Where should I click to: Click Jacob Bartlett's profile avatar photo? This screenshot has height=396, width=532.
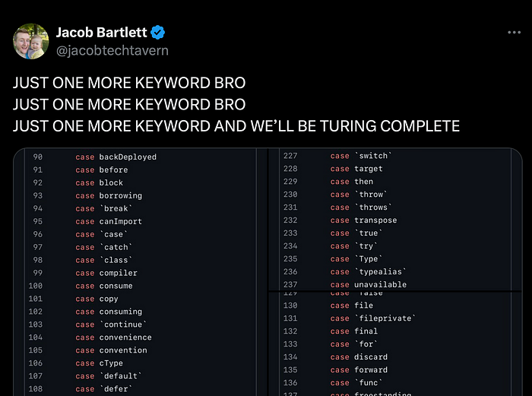[31, 41]
